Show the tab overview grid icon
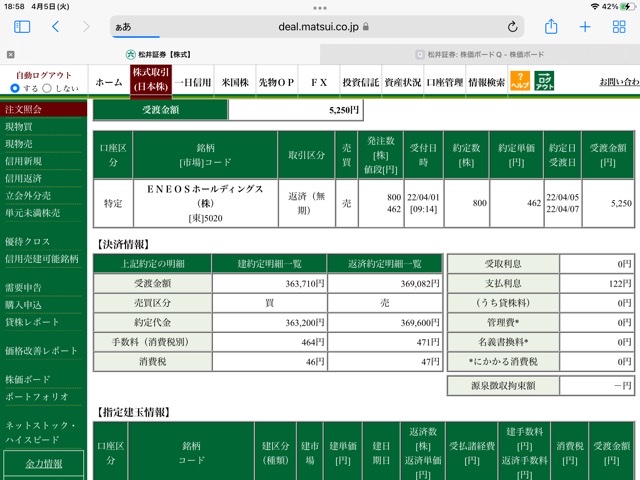 tap(619, 27)
